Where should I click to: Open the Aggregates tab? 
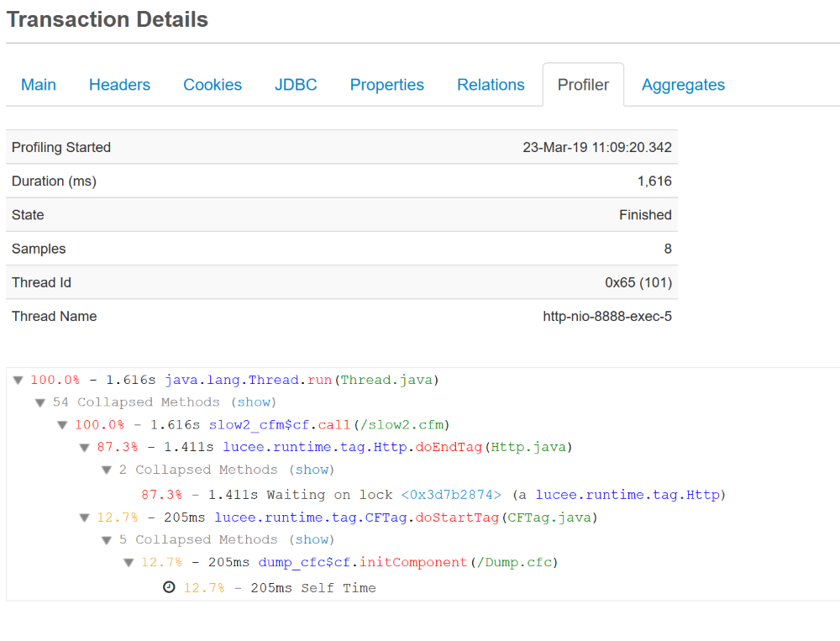683,85
